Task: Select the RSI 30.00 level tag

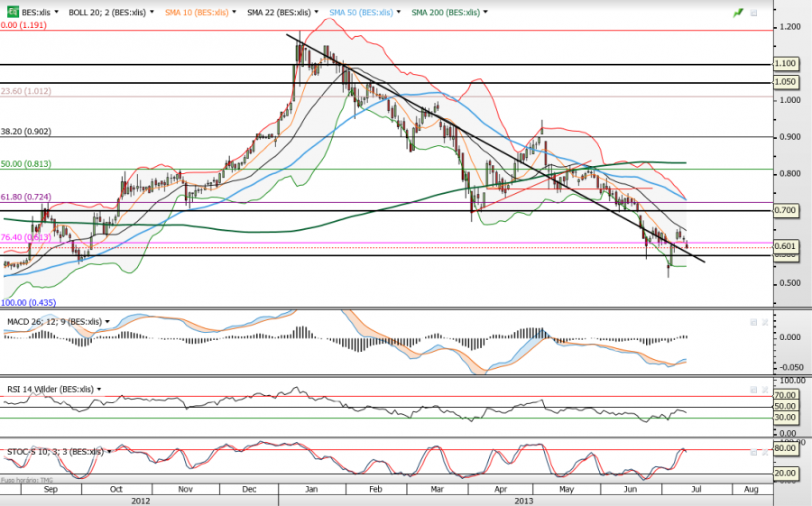Action: point(785,417)
